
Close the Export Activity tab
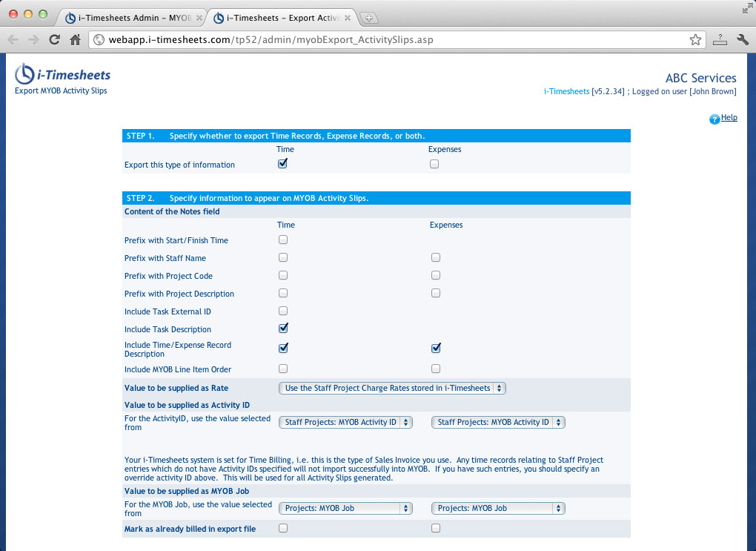[x=347, y=18]
